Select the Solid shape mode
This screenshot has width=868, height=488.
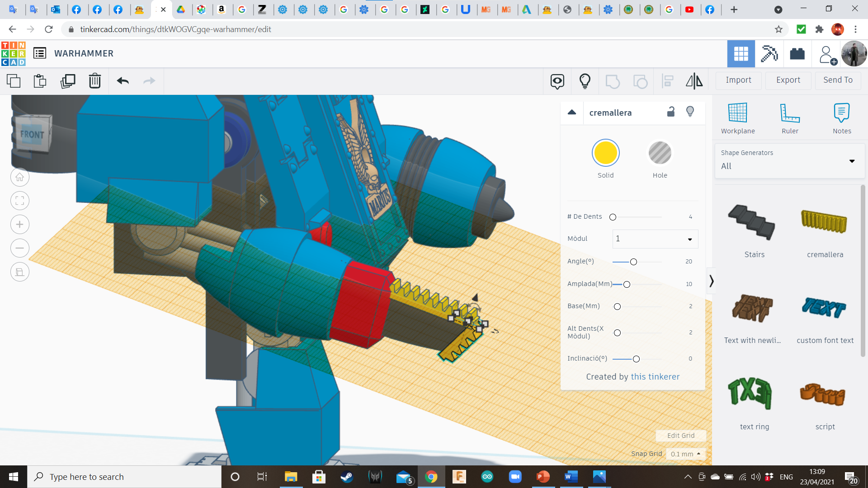click(x=605, y=153)
